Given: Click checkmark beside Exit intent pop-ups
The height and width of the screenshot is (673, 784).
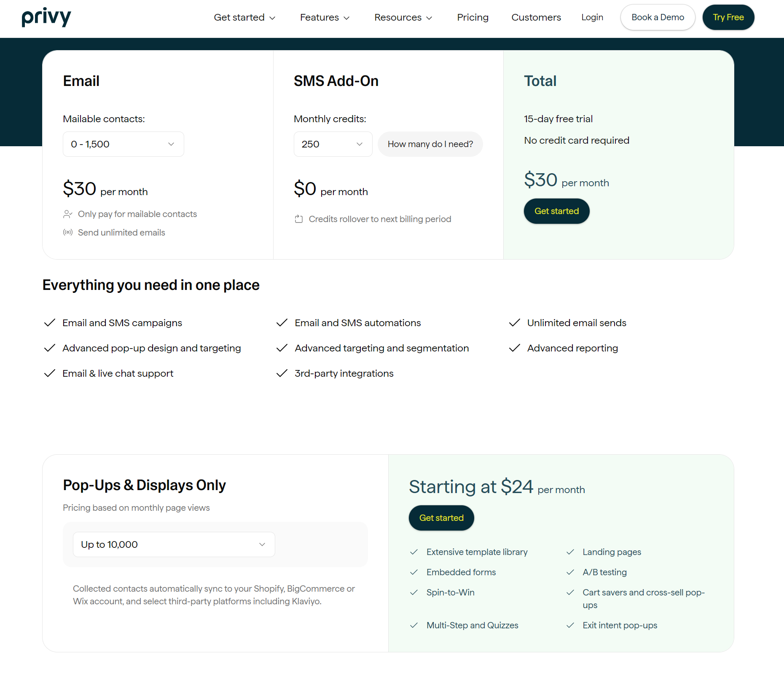Looking at the screenshot, I should [x=570, y=625].
